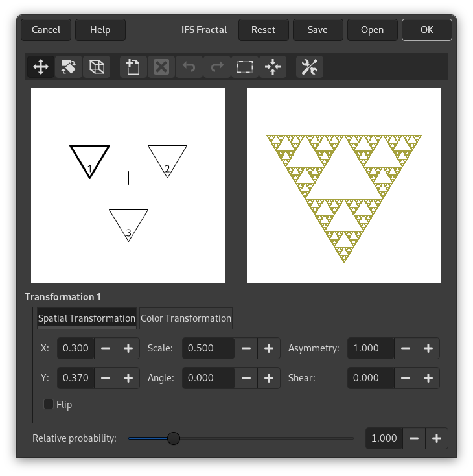Decrease the Shear value
Image resolution: width=473 pixels, height=476 pixels.
click(406, 378)
